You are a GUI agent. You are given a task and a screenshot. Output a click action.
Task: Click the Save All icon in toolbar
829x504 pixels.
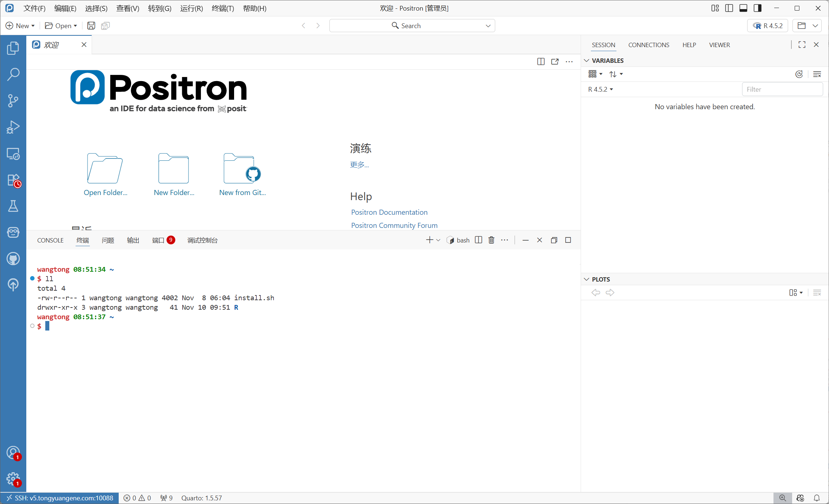[105, 26]
